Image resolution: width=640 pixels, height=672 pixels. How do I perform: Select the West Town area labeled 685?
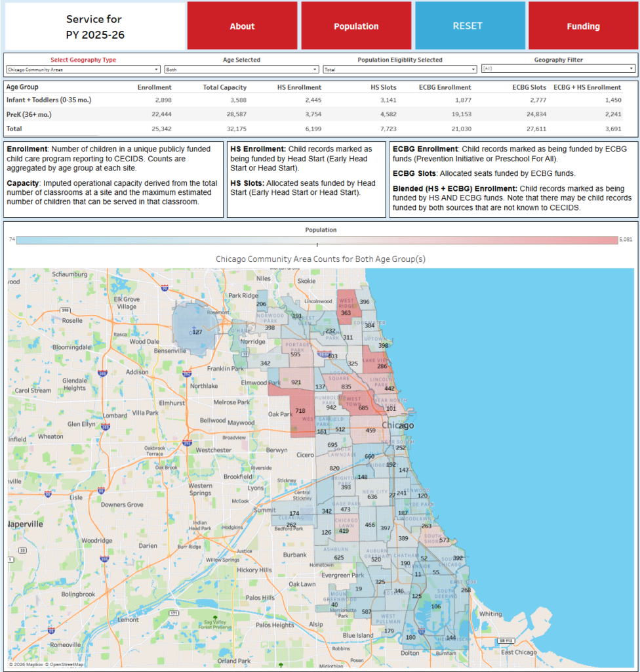click(x=363, y=408)
